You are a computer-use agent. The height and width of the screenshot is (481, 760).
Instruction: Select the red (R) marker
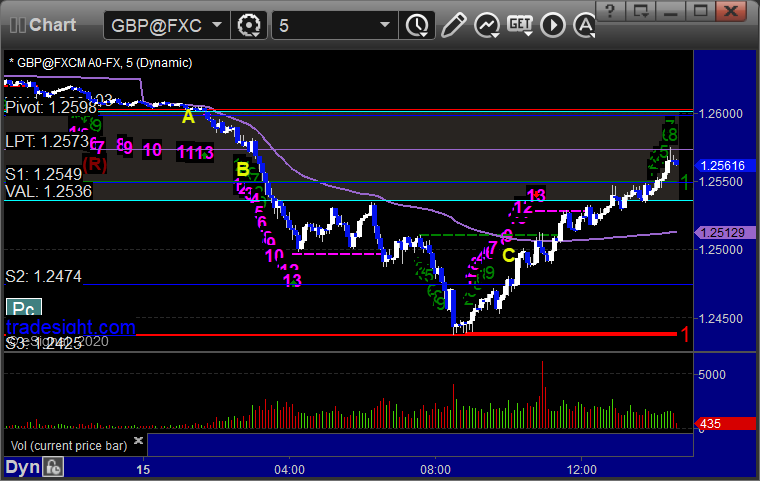pos(95,164)
